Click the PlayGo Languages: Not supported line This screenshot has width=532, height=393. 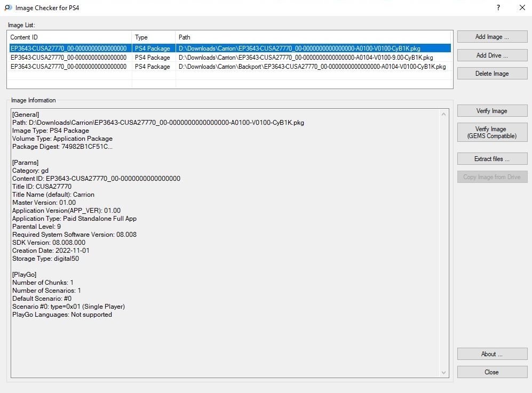[x=62, y=315]
